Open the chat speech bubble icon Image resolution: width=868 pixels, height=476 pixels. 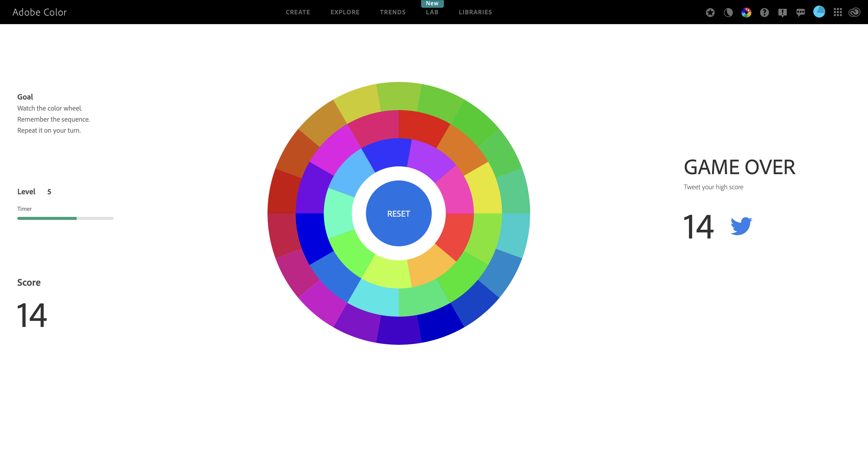(x=801, y=13)
